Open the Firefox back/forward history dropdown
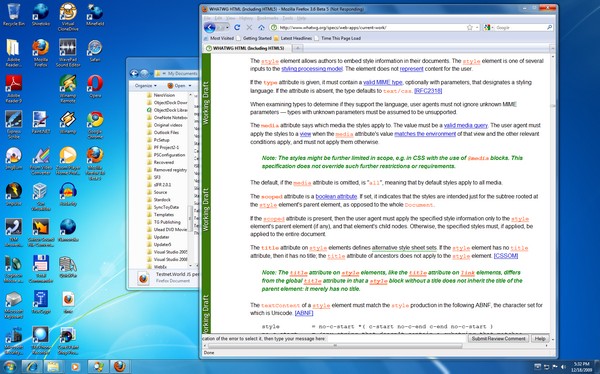This screenshot has width=600, height=374. click(x=228, y=28)
